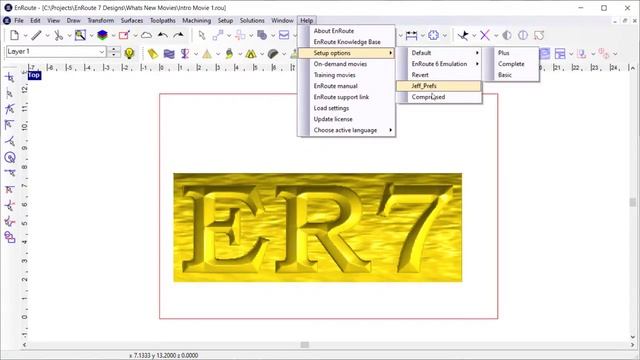This screenshot has height=360, width=640.
Task: Open the File menu
Action: [x=19, y=20]
